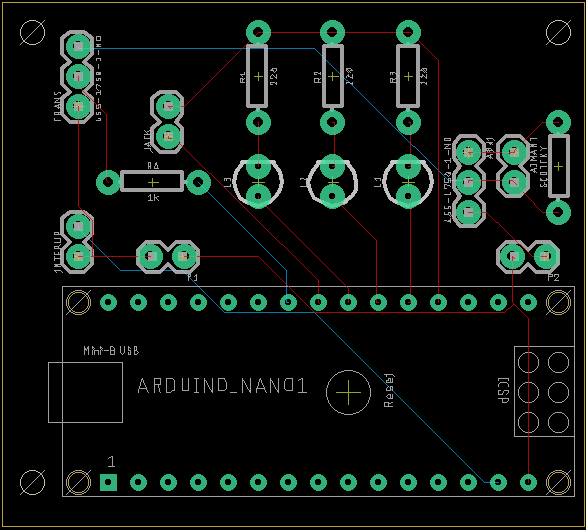Click the square pin 1 pad of Arduino Nano
This screenshot has height=530, width=586.
pos(108,482)
